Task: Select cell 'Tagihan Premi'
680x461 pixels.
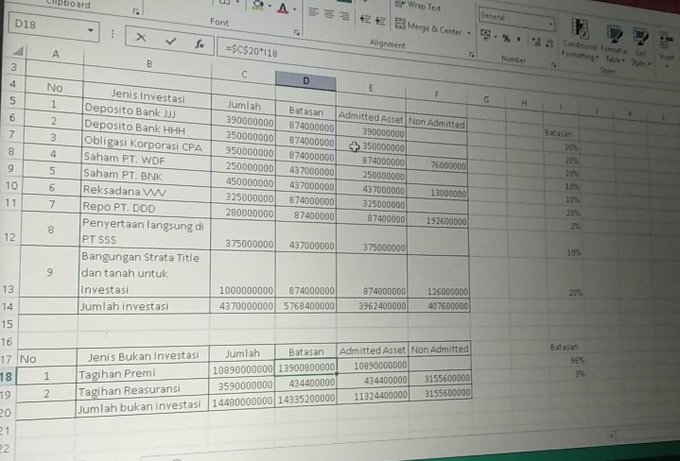Action: pyautogui.click(x=143, y=374)
